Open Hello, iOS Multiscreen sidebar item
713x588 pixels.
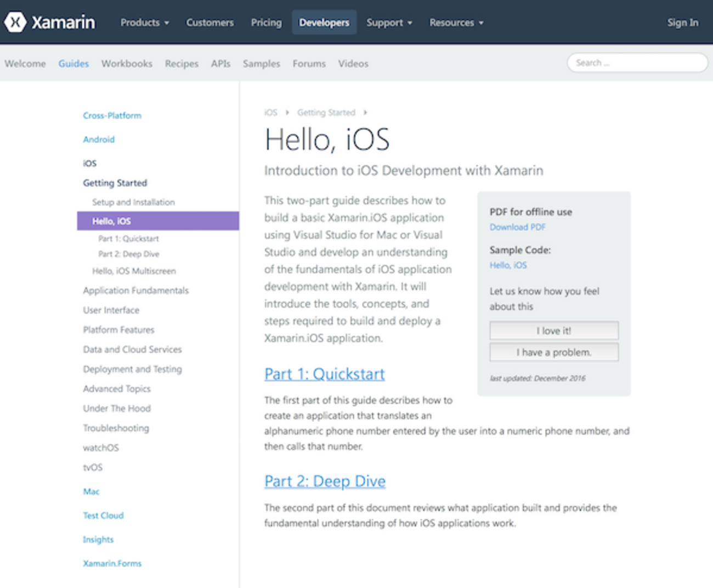(134, 271)
